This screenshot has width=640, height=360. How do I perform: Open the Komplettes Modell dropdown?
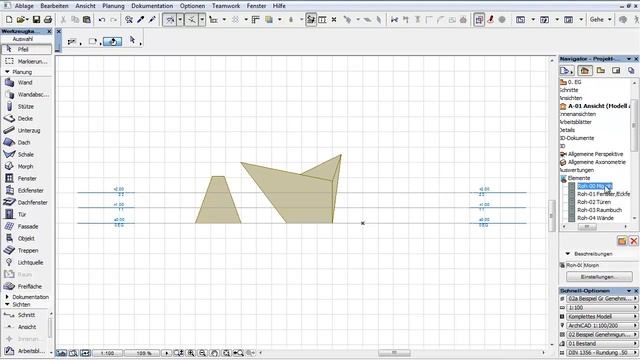[x=602, y=317]
